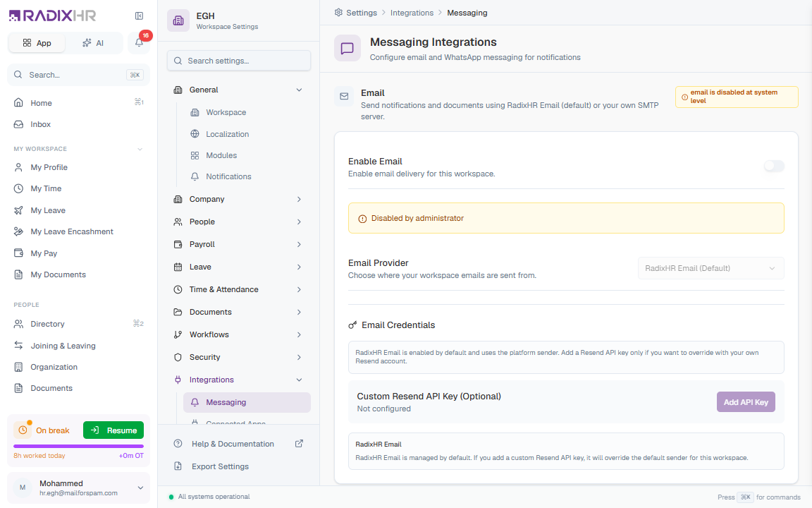Click the green system status dot
The image size is (812, 508).
[171, 497]
